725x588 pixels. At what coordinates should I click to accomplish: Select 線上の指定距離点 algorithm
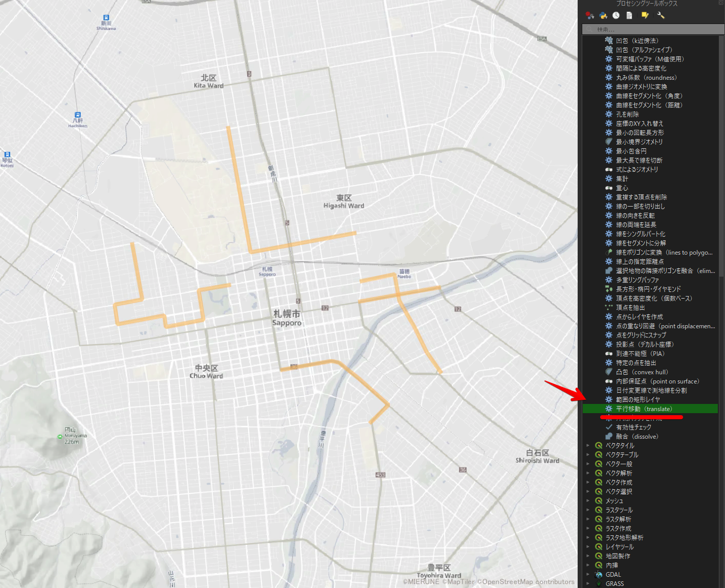tap(640, 262)
